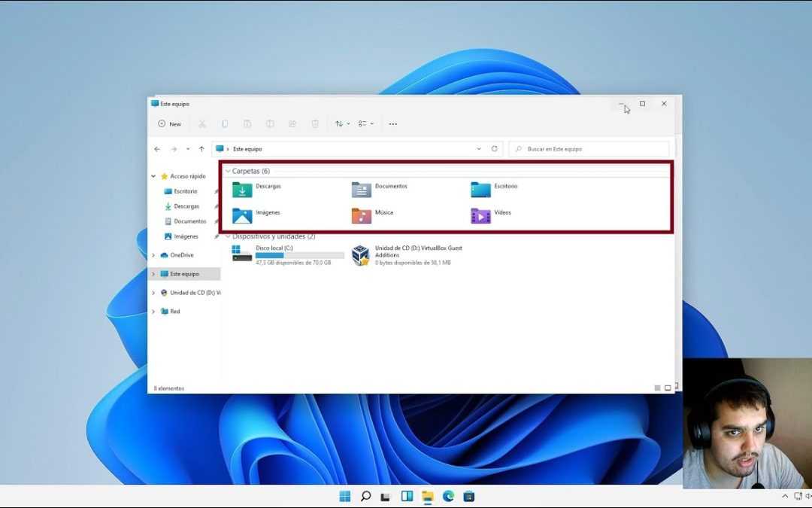This screenshot has width=812, height=508.
Task: Refresh the Este equipo view
Action: [x=495, y=149]
